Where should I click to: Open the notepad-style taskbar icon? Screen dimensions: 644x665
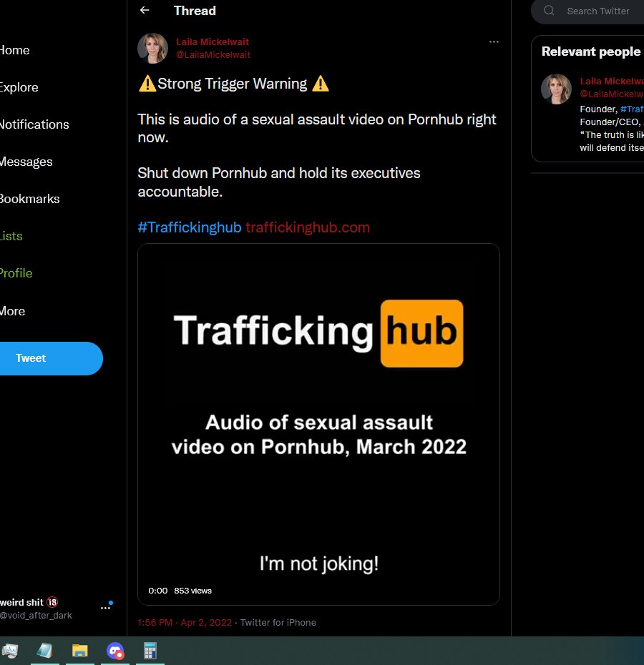click(x=44, y=651)
